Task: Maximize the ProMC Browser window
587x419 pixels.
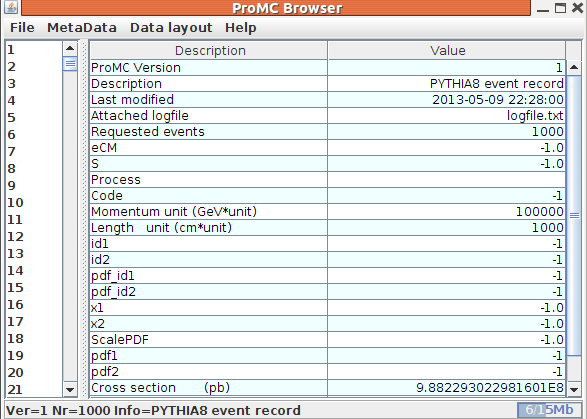Action: (x=560, y=8)
